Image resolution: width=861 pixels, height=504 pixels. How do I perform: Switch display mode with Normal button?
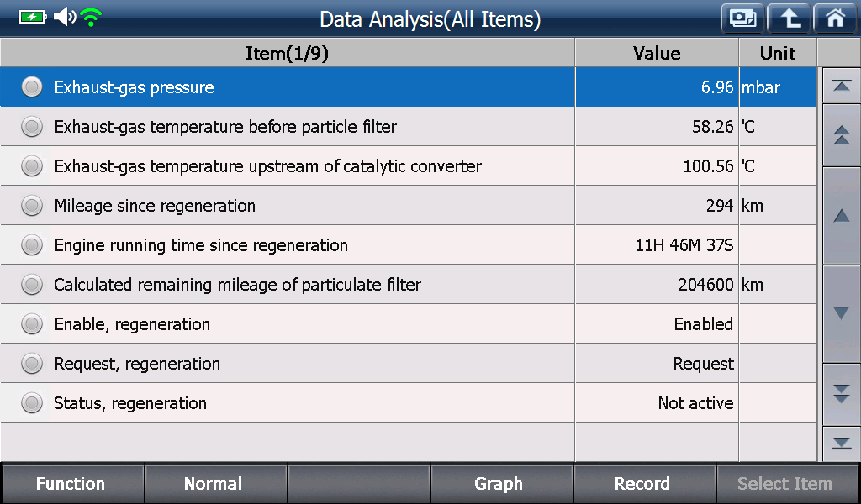click(x=214, y=483)
